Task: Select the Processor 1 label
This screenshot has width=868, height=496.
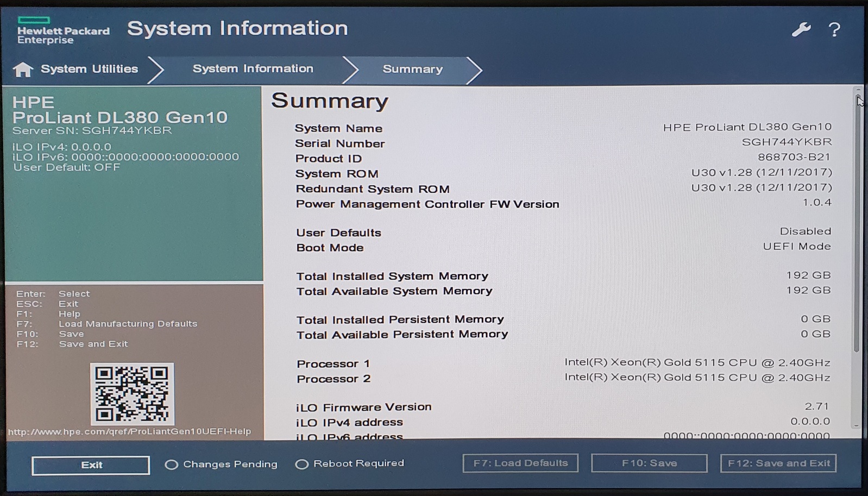Action: [x=334, y=363]
